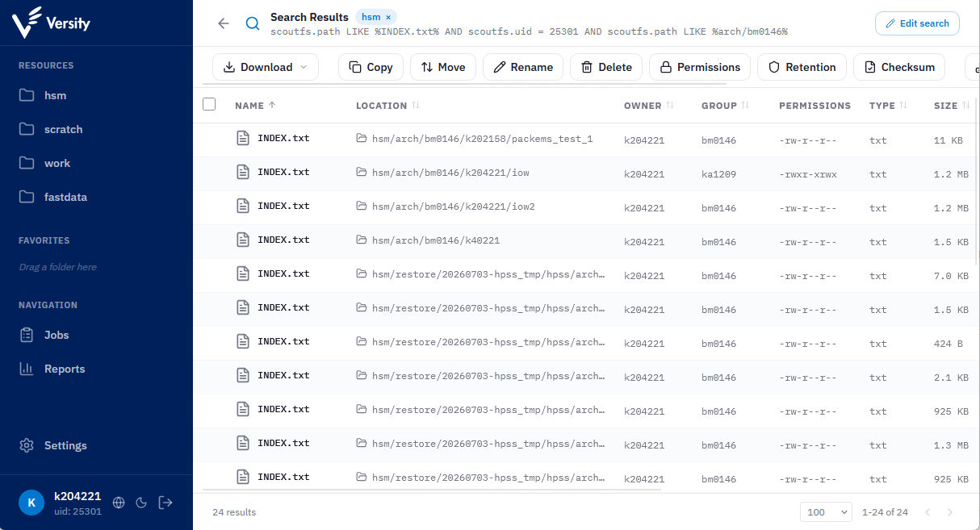980x530 pixels.
Task: Toggle dark mode moon icon
Action: (x=141, y=503)
